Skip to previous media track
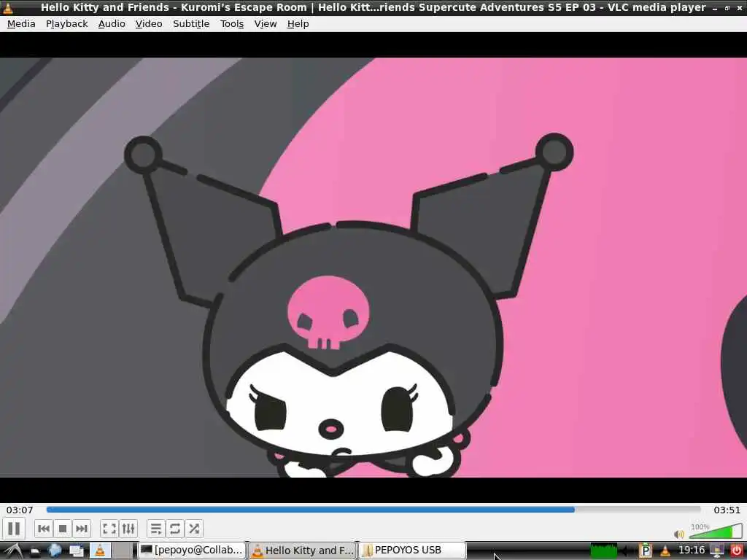 (43, 529)
